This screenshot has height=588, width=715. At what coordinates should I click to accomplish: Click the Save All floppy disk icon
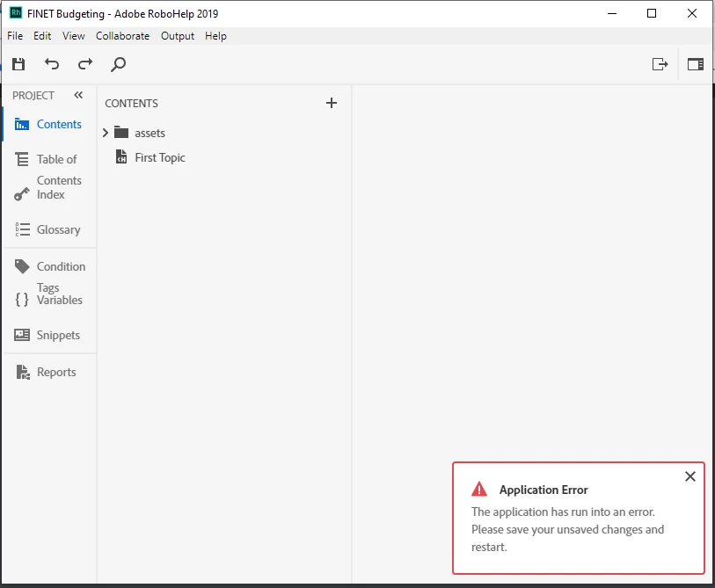tap(18, 64)
